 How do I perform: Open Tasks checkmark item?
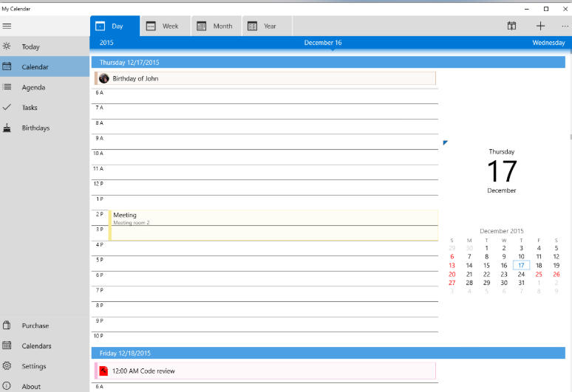(x=7, y=107)
